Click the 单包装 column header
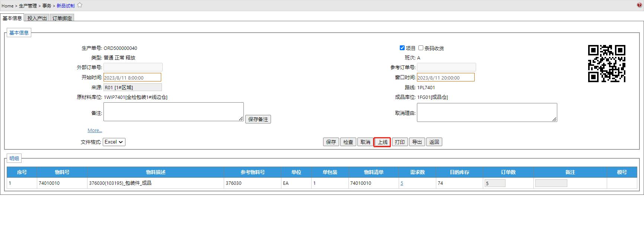The height and width of the screenshot is (232, 644). click(x=330, y=172)
